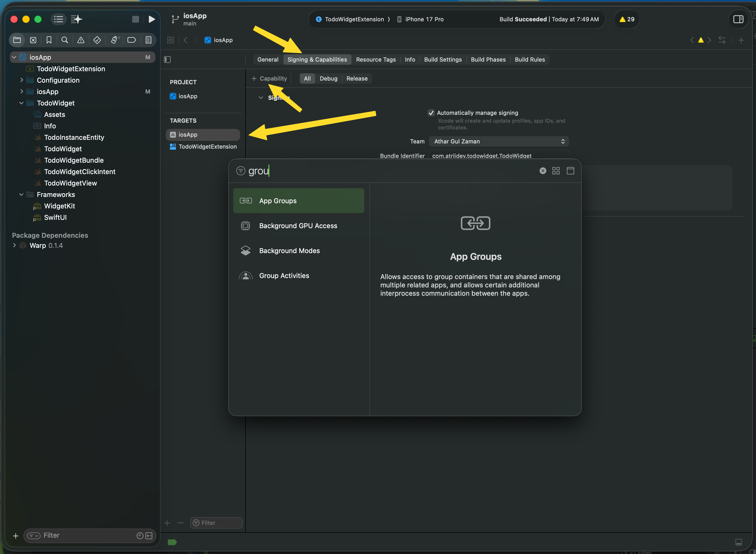
Task: Collapse the Signing section
Action: click(261, 98)
